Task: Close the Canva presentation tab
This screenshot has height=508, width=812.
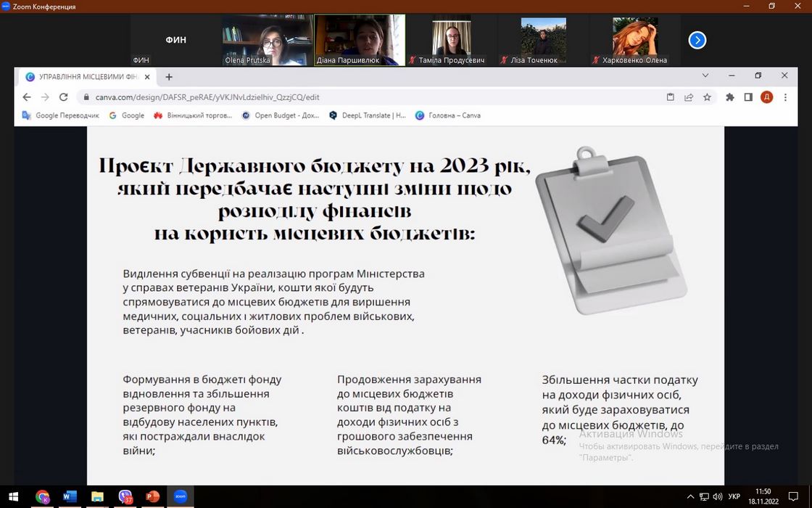Action: pos(147,76)
